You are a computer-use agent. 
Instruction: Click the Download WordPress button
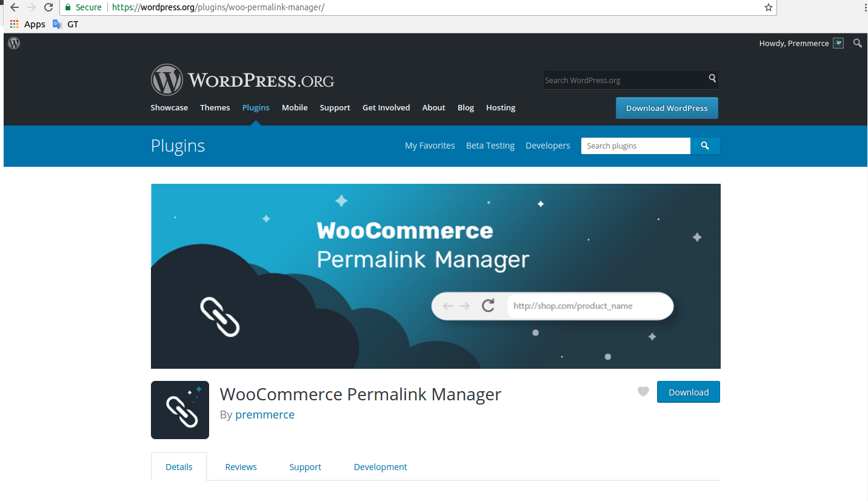coord(667,108)
